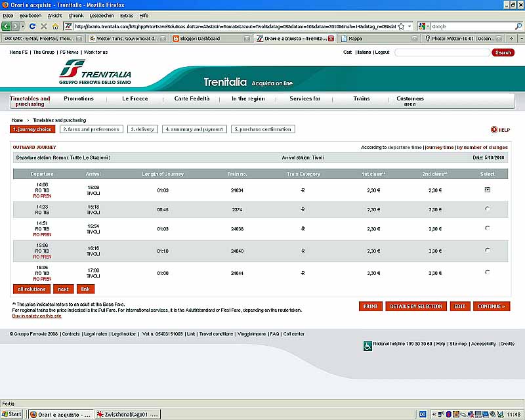Screen dimensions: 525x420
Task: Click in the Google search box
Action: (x=472, y=26)
